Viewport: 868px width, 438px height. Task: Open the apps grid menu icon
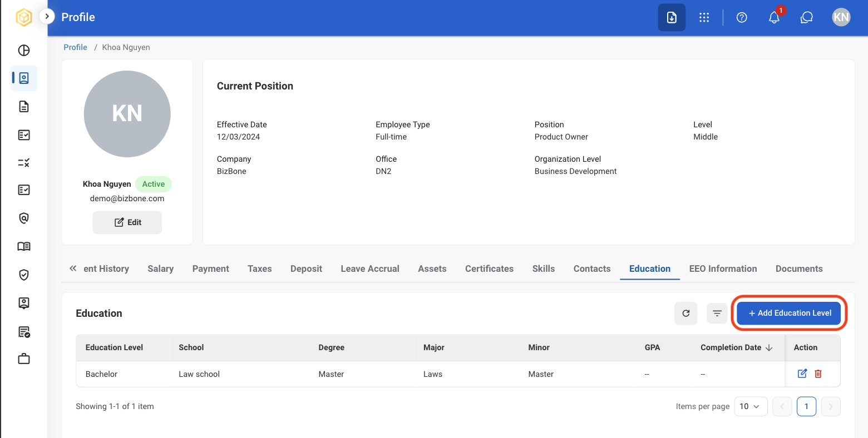(x=704, y=17)
